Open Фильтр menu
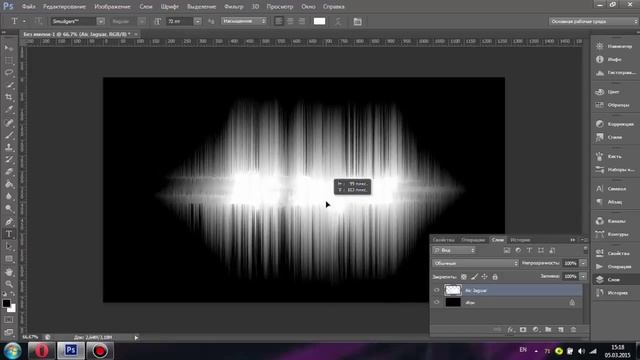 point(234,7)
